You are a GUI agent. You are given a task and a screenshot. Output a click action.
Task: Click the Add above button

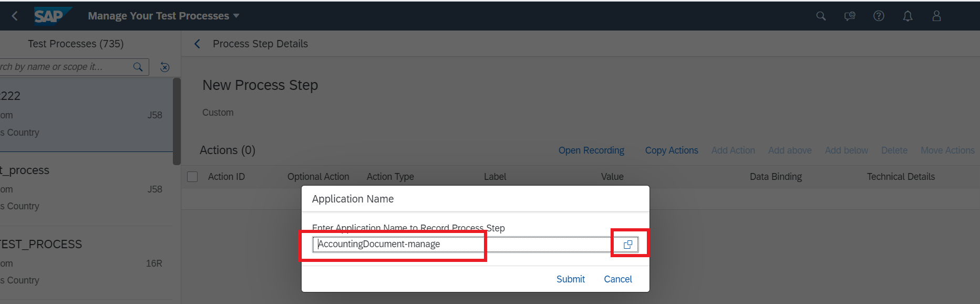click(790, 150)
